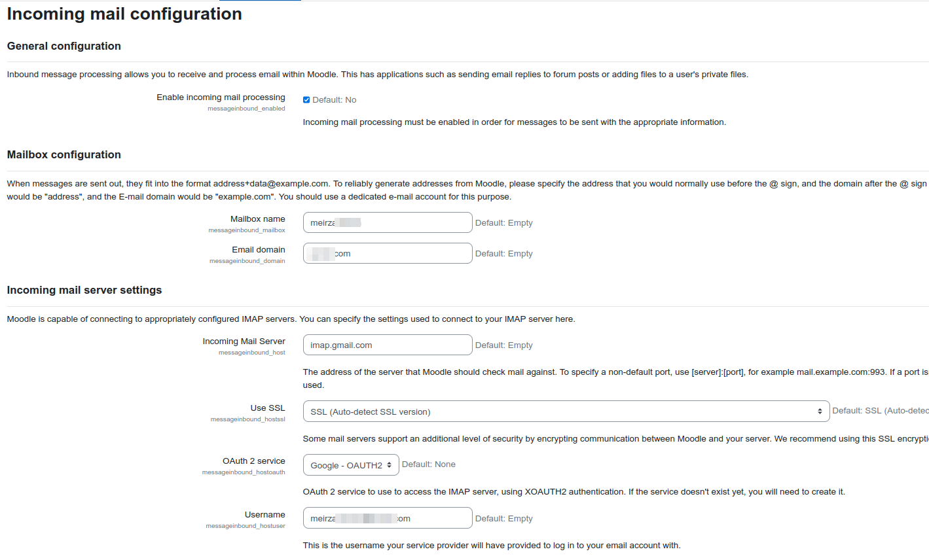This screenshot has height=560, width=929.
Task: Click the 'Incoming Mail Server' label
Action: 244,341
